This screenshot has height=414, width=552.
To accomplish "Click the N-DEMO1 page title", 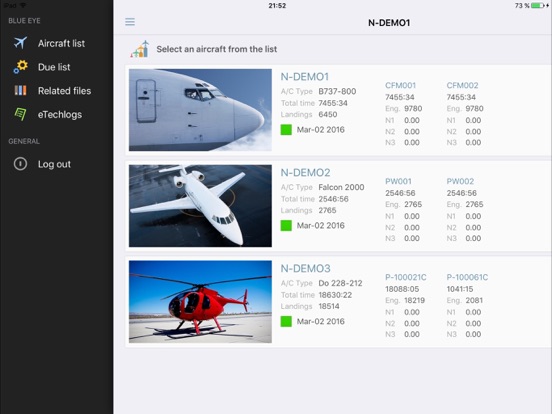I will click(x=389, y=23).
